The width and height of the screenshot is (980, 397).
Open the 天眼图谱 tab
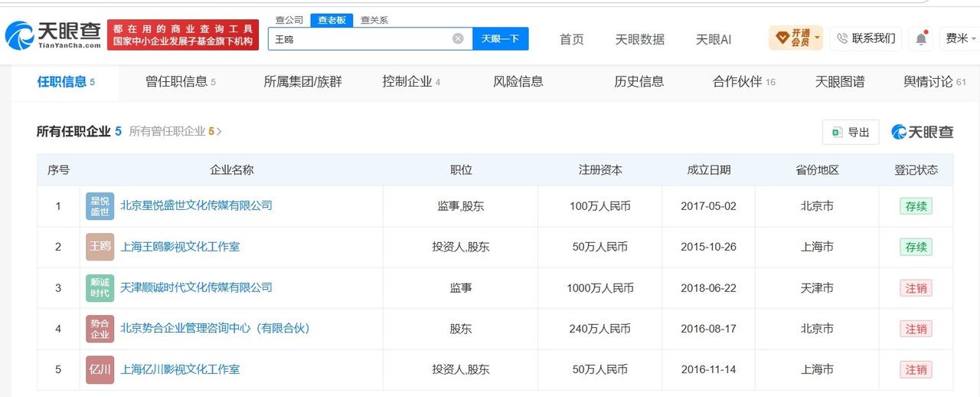(840, 82)
